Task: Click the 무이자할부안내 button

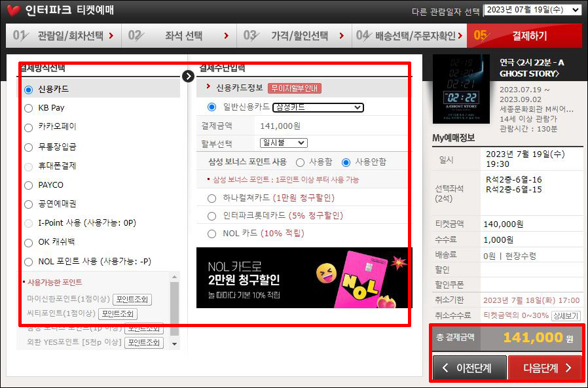Action: [295, 88]
